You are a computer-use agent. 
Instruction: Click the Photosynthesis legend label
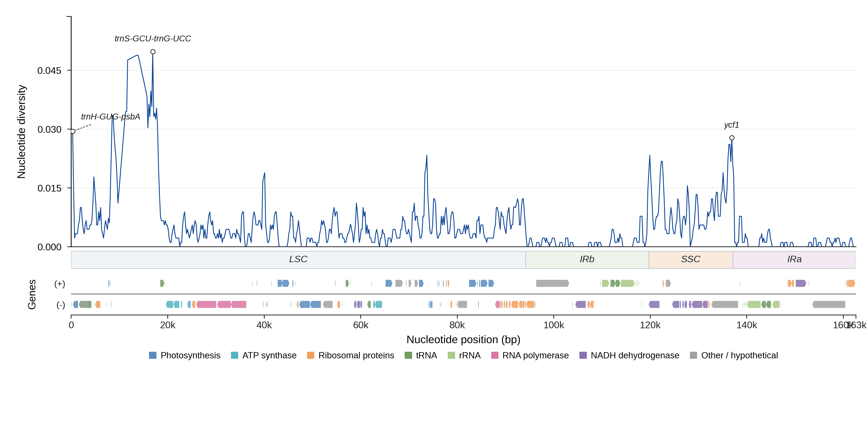point(190,355)
